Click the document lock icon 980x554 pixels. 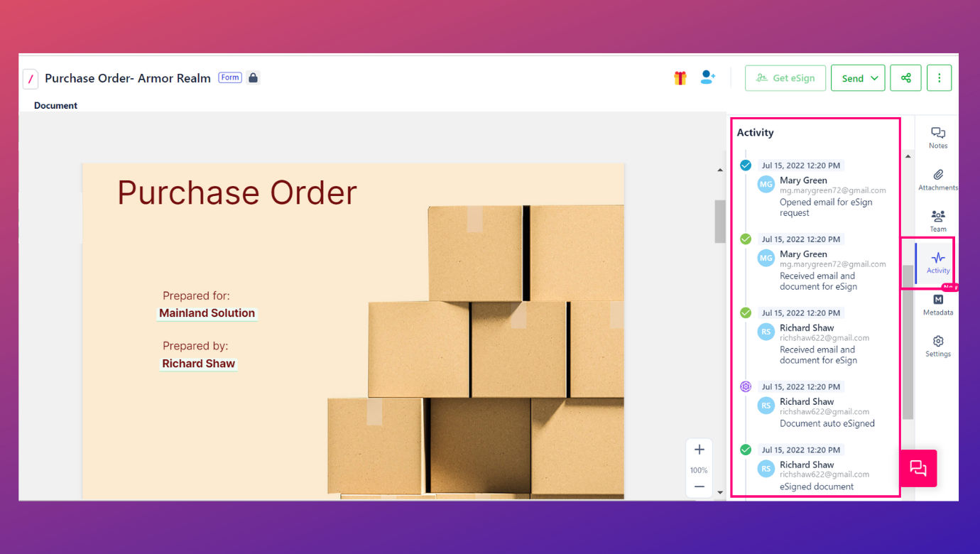(253, 77)
